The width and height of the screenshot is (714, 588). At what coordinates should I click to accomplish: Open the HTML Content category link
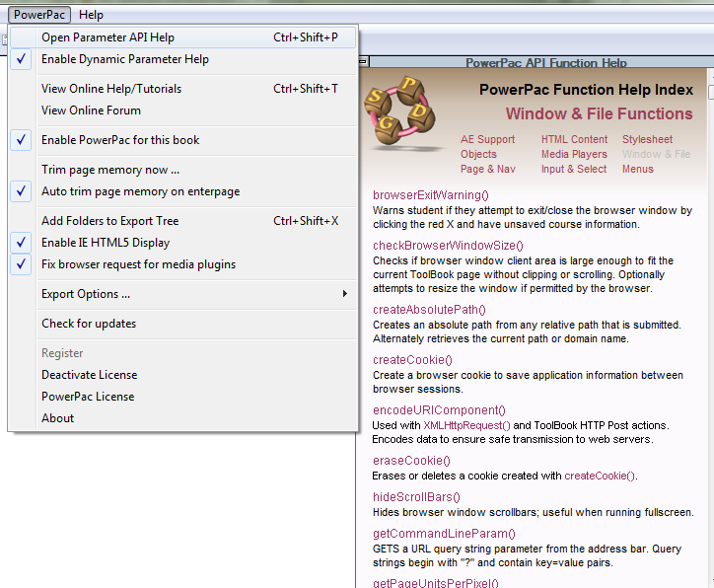pyautogui.click(x=574, y=139)
